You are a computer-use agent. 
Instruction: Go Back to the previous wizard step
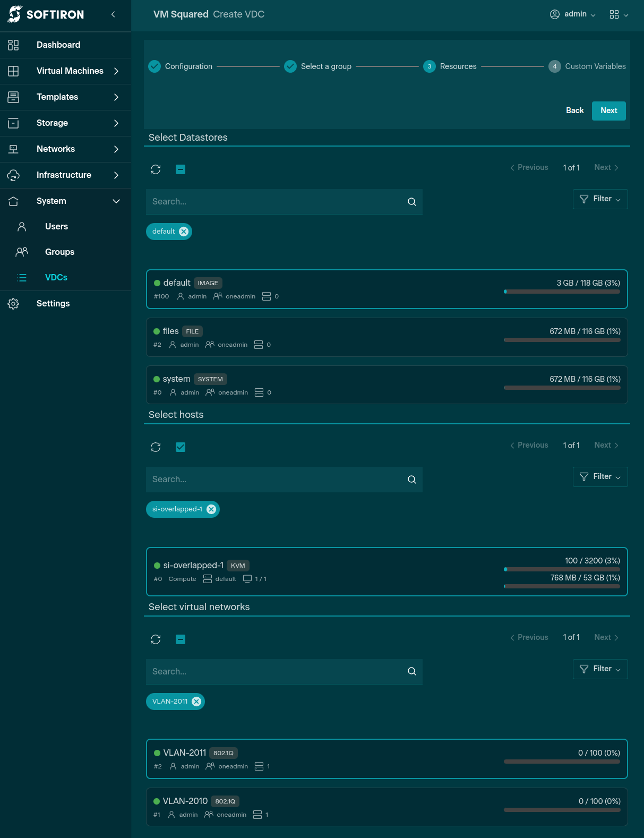[x=574, y=110]
